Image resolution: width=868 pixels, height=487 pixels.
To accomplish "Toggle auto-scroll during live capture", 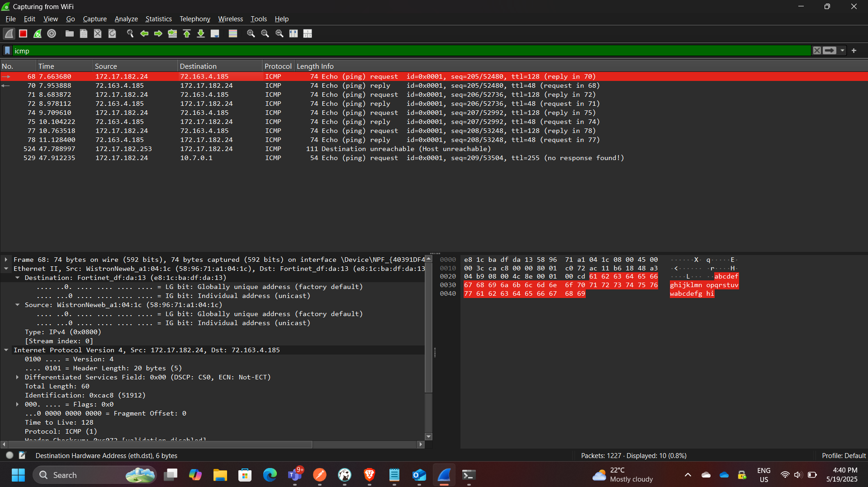I will [x=215, y=33].
